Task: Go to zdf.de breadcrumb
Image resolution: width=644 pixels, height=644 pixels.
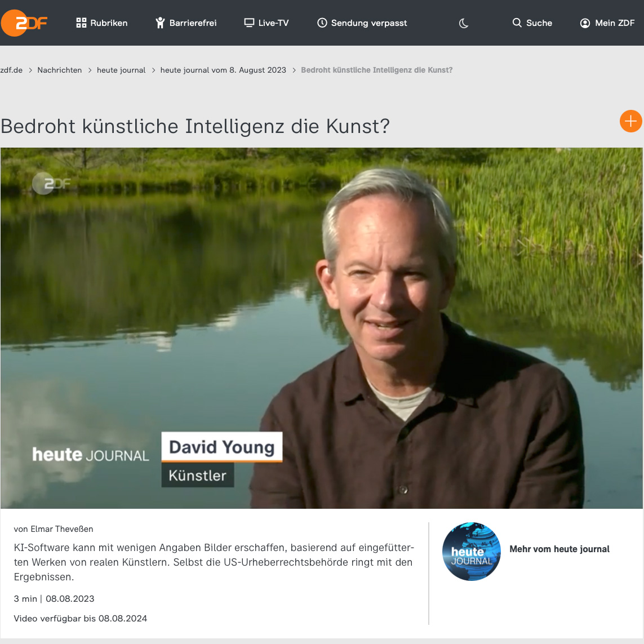Action: (x=11, y=70)
